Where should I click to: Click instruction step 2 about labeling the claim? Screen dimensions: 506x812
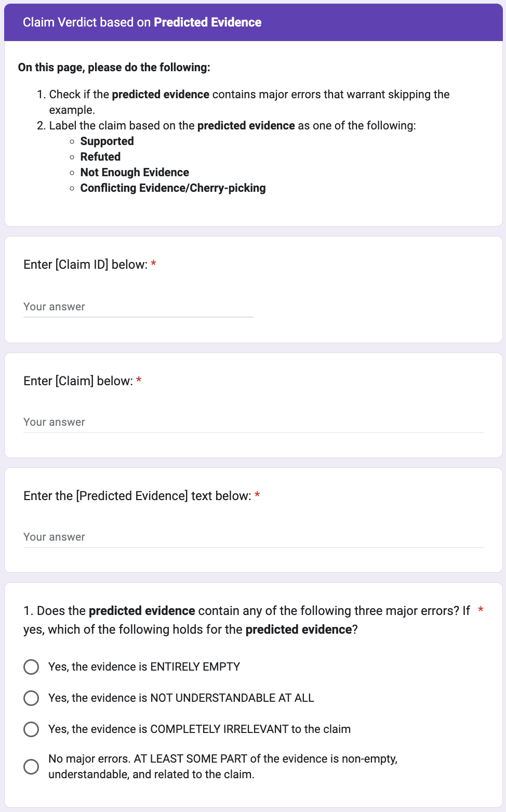point(232,126)
